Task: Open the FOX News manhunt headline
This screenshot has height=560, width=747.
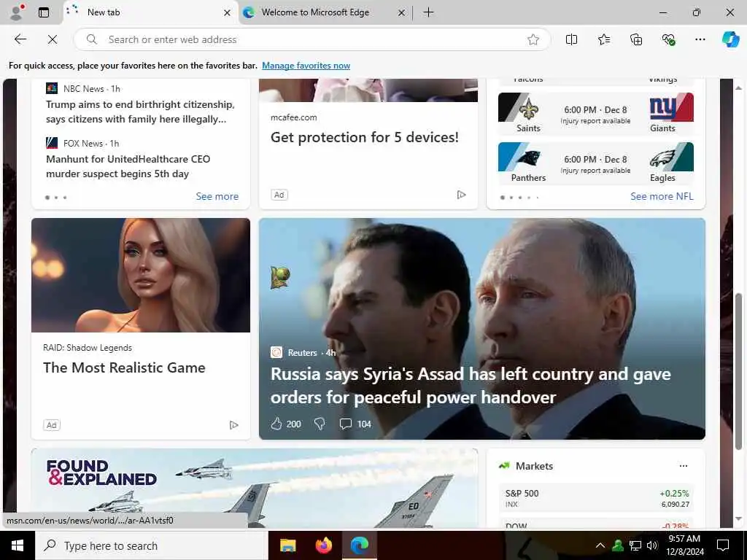Action: tap(128, 166)
